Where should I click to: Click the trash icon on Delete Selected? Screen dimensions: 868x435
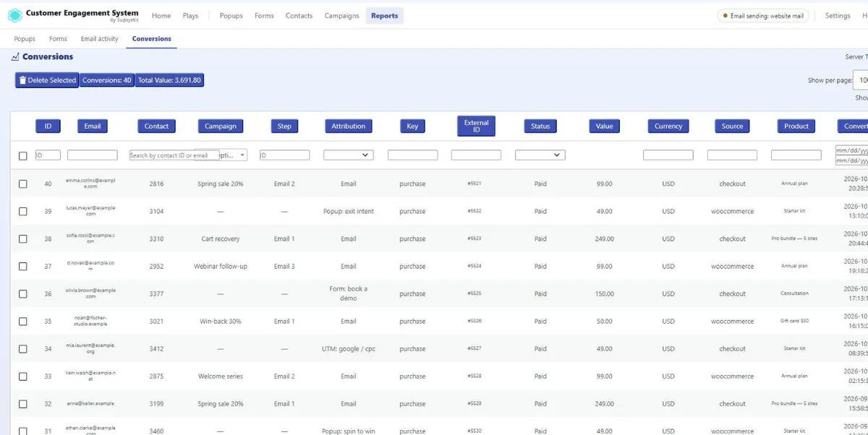click(x=22, y=80)
